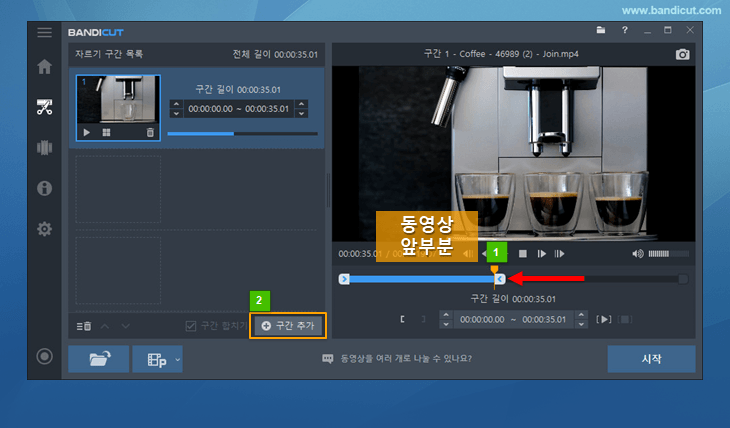This screenshot has width=730, height=428.
Task: Click the segment 1 progress bar
Action: click(243, 134)
